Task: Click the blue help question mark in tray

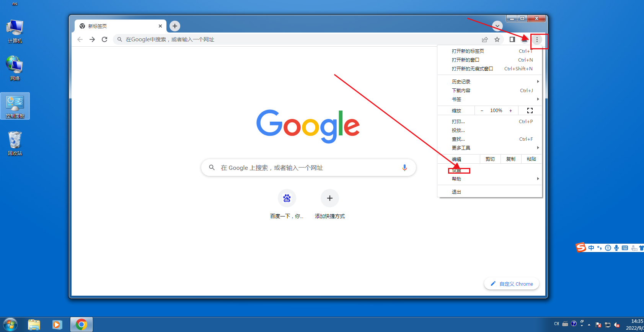Action: 574,324
